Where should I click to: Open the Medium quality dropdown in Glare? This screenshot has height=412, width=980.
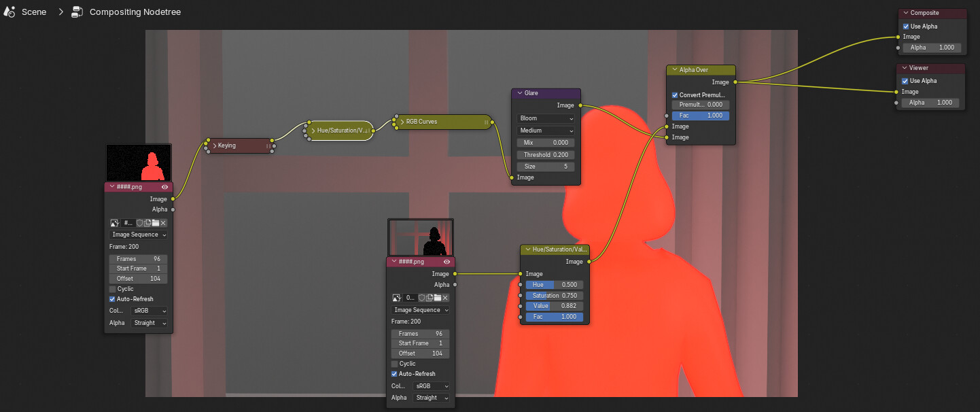pos(546,131)
